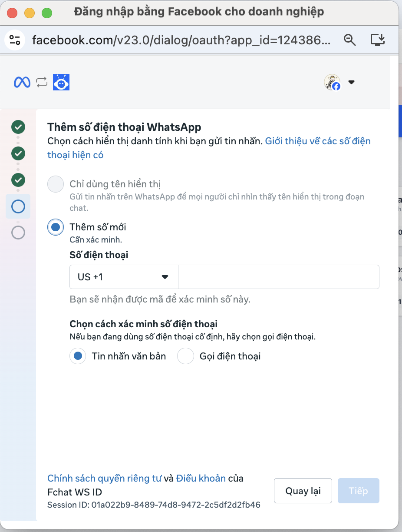Expand the account dropdown arrow beside avatar
Viewport: 402px width, 532px height.
(x=352, y=82)
